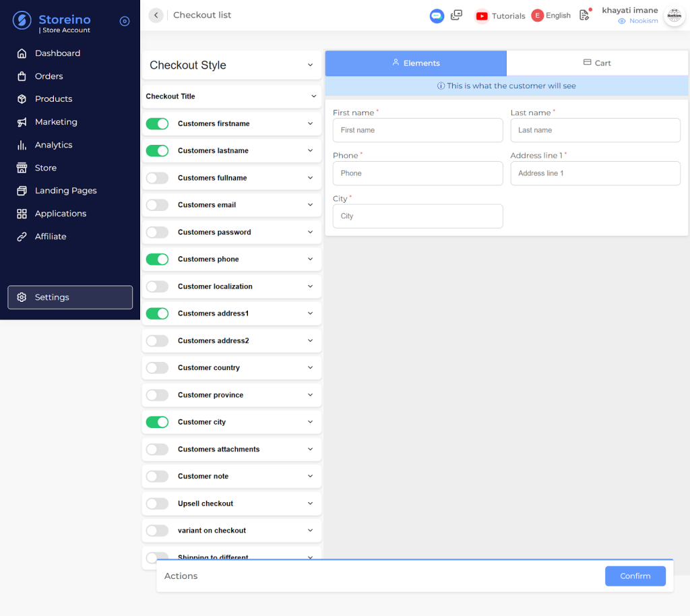Open the Orders menu item

(49, 76)
